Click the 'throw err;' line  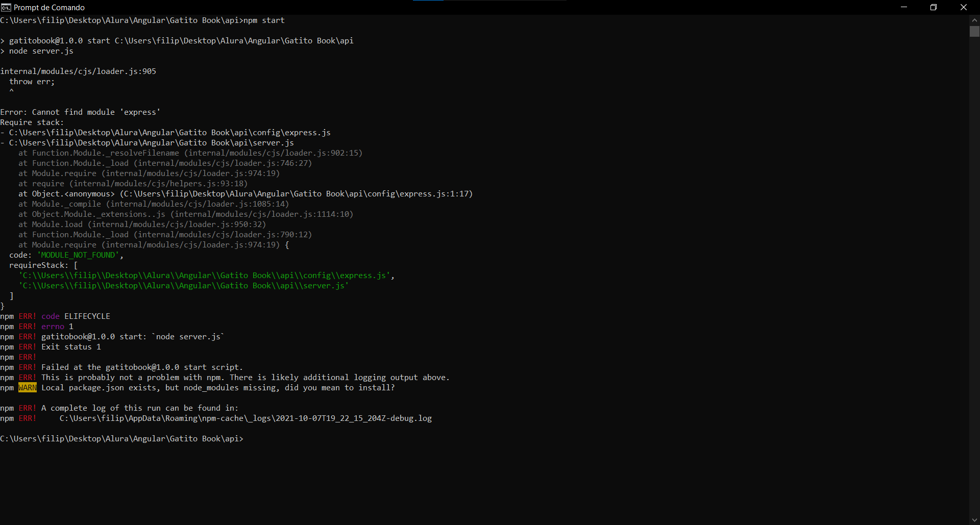32,82
